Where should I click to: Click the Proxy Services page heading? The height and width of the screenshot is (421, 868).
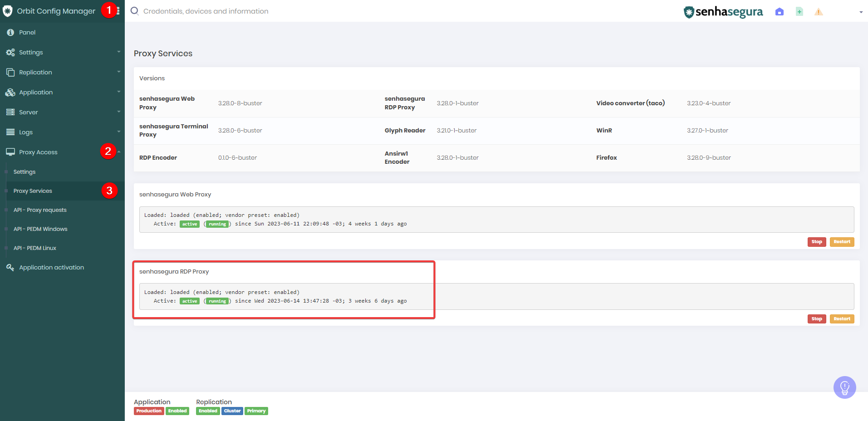pyautogui.click(x=163, y=54)
